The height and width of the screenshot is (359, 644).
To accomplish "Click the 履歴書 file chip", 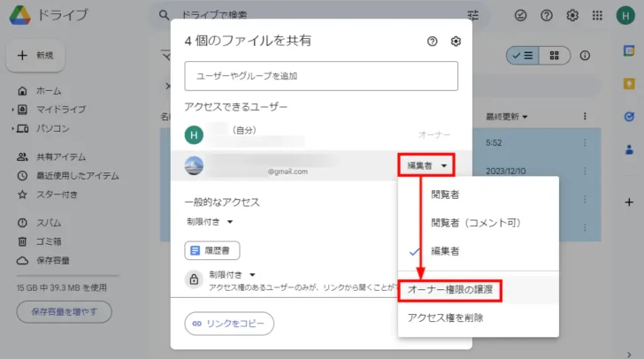I will (x=212, y=250).
